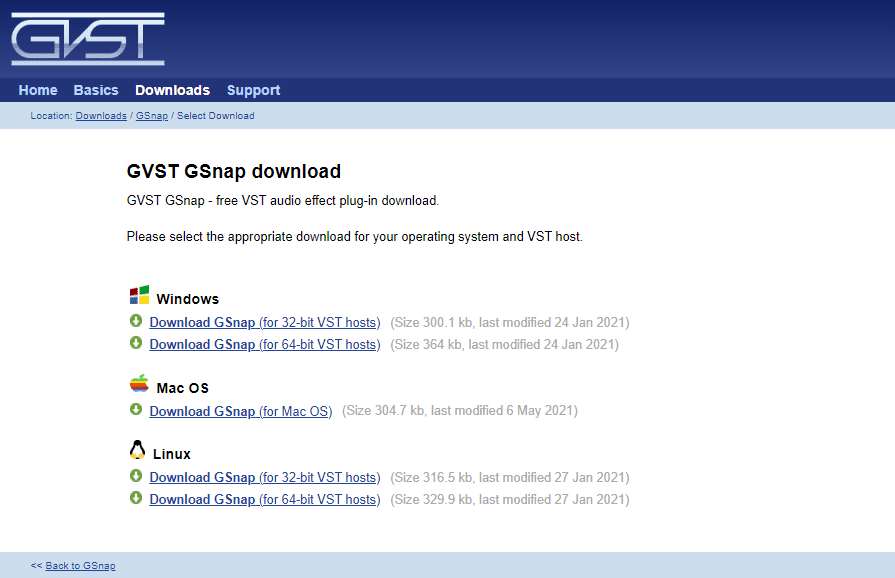Click the Size 300.1 kb file info
The width and height of the screenshot is (895, 578).
(x=510, y=322)
